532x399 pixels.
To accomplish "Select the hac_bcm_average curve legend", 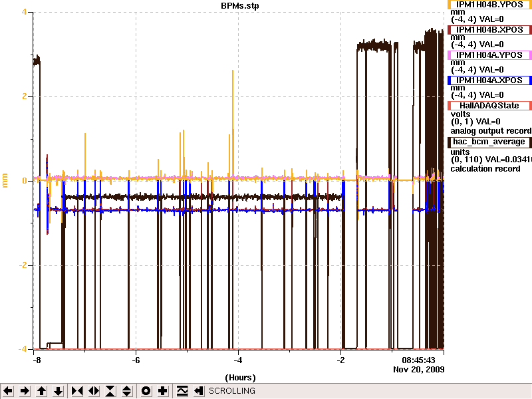I will [x=489, y=142].
